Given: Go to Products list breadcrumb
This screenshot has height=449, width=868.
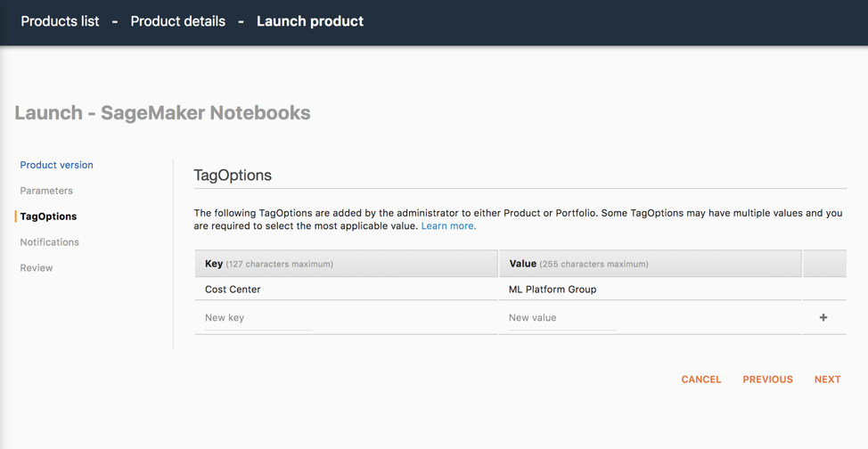Looking at the screenshot, I should click(60, 21).
